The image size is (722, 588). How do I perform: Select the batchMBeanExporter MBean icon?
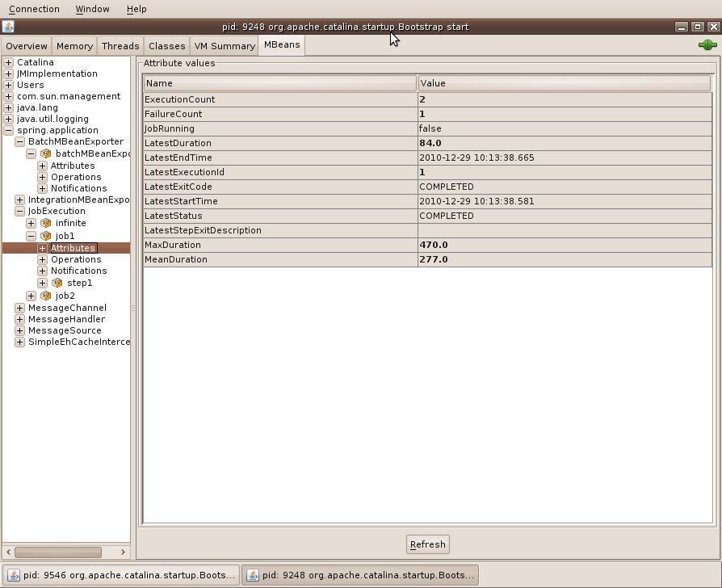coord(46,153)
